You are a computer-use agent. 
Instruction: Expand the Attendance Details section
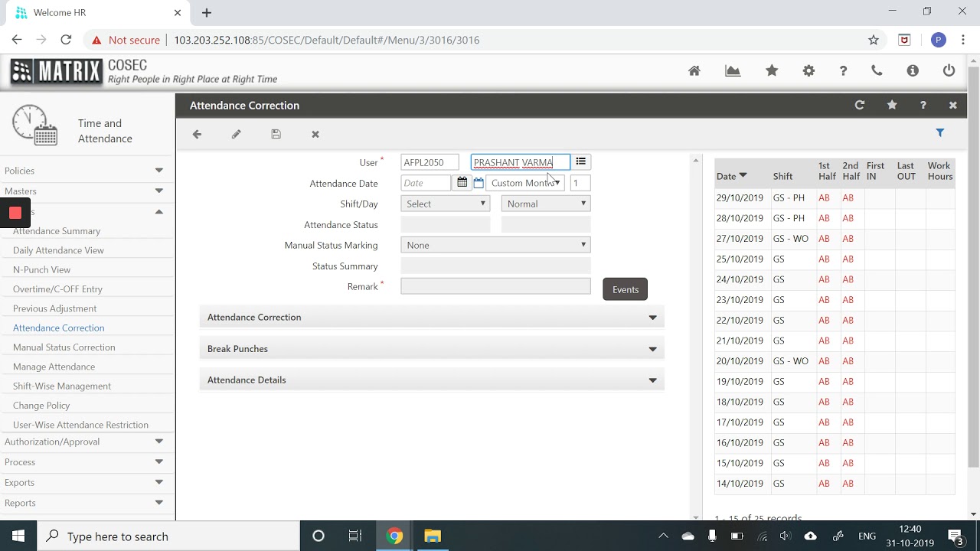click(432, 380)
